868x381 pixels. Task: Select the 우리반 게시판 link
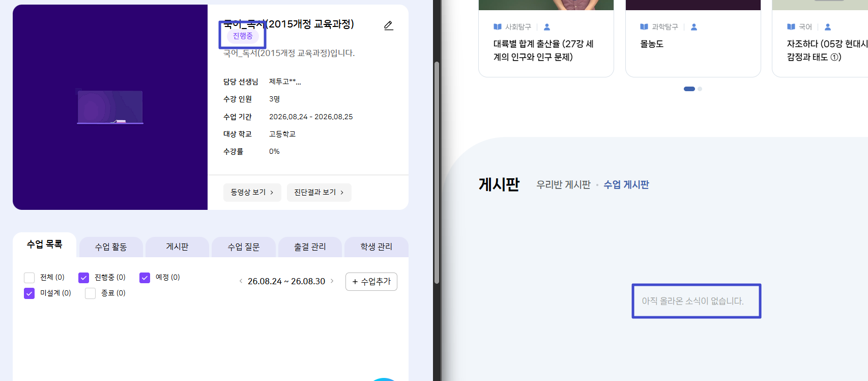tap(563, 185)
